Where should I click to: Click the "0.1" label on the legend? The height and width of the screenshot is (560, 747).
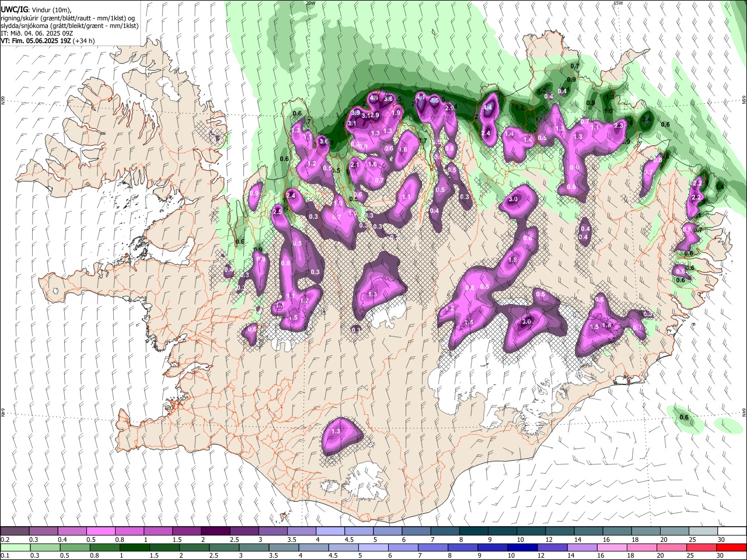(5, 555)
